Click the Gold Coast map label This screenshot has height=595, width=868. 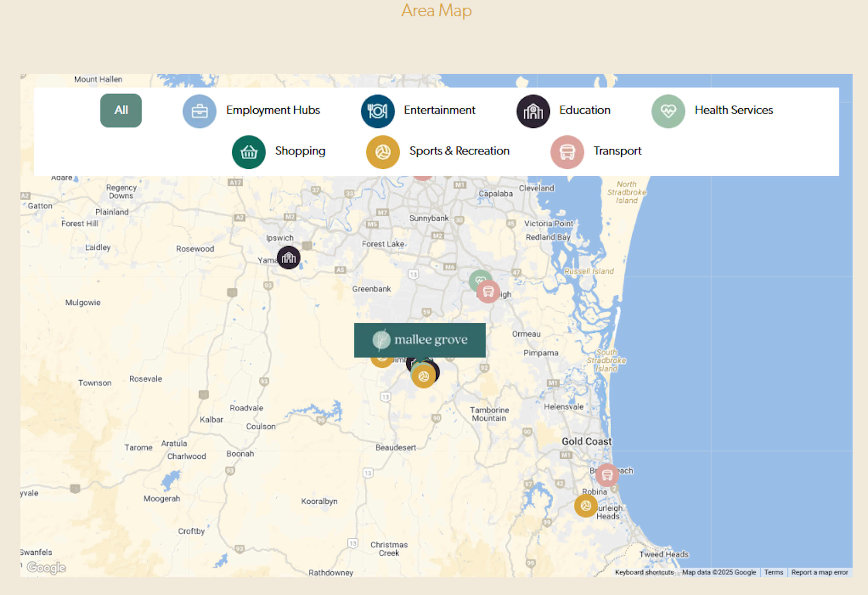(x=587, y=441)
